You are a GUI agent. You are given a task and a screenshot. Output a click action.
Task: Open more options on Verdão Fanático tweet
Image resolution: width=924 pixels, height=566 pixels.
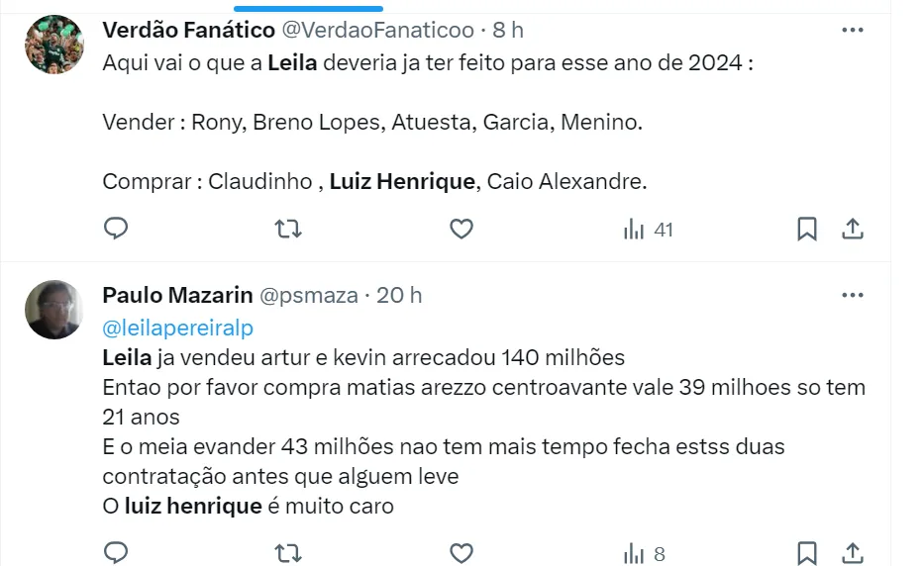[852, 31]
